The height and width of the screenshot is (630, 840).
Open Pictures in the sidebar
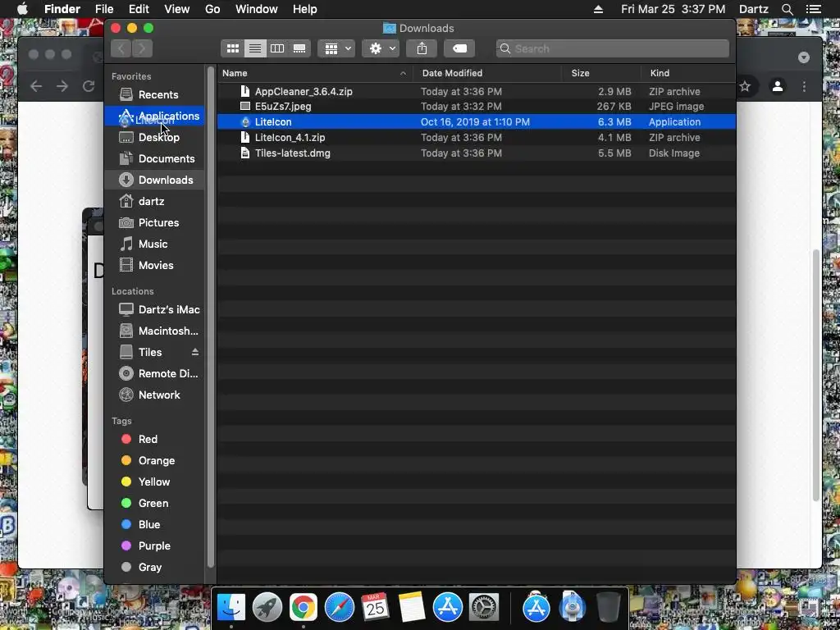pos(154,223)
